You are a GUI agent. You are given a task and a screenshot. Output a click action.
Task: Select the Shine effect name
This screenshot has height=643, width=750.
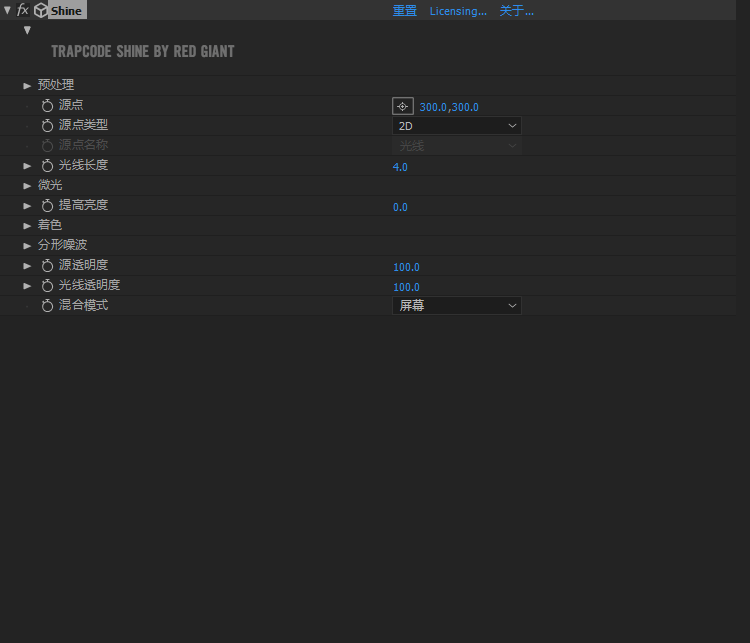click(66, 11)
